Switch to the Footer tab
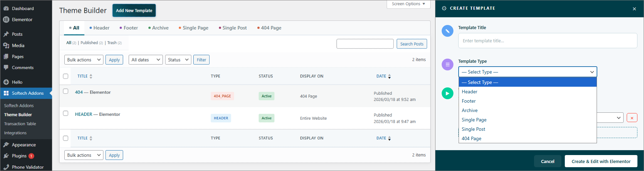The image size is (644, 171). click(129, 28)
